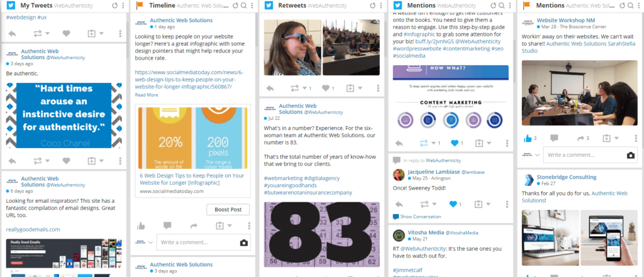Toggle the thumbs up on the Website Workshop NM post

[x=528, y=138]
